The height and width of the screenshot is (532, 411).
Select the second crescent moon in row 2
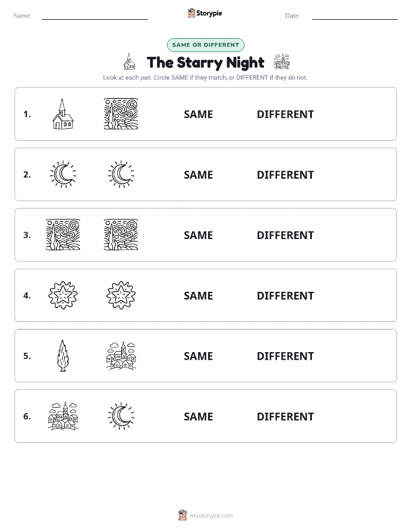coord(121,175)
